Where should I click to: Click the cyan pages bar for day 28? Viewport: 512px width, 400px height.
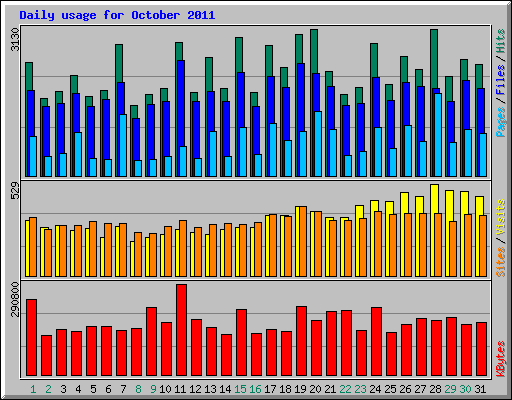(x=438, y=135)
